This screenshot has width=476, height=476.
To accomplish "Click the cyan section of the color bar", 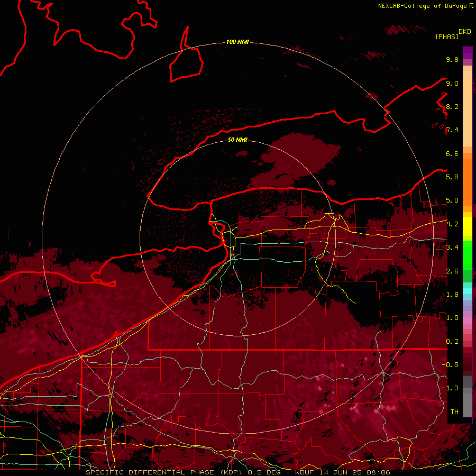I will point(467,291).
